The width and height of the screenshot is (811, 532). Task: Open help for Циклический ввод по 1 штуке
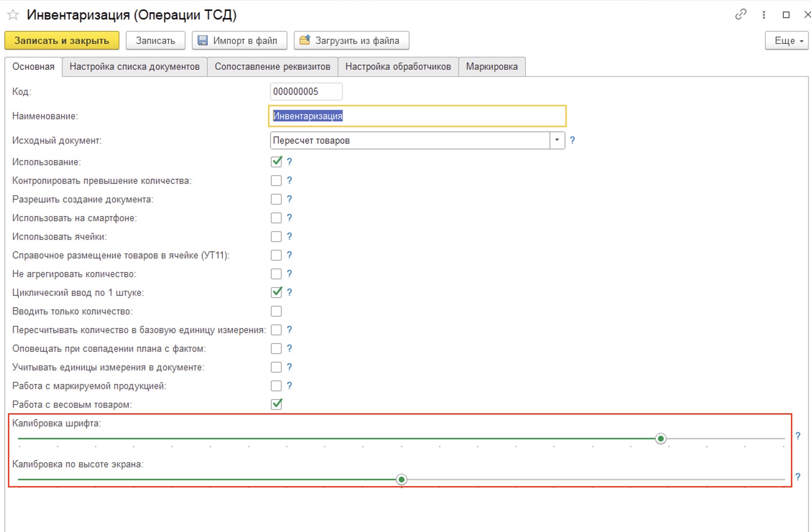pos(289,293)
